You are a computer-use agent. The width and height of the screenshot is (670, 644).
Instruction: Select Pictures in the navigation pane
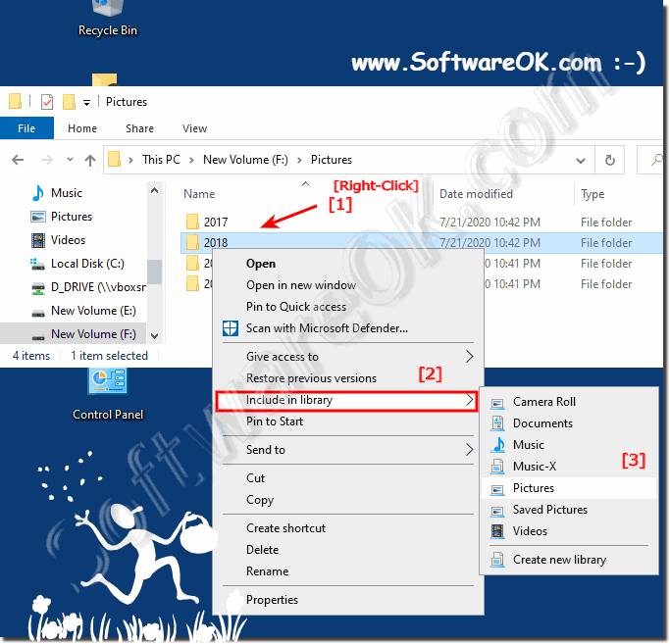pos(71,217)
